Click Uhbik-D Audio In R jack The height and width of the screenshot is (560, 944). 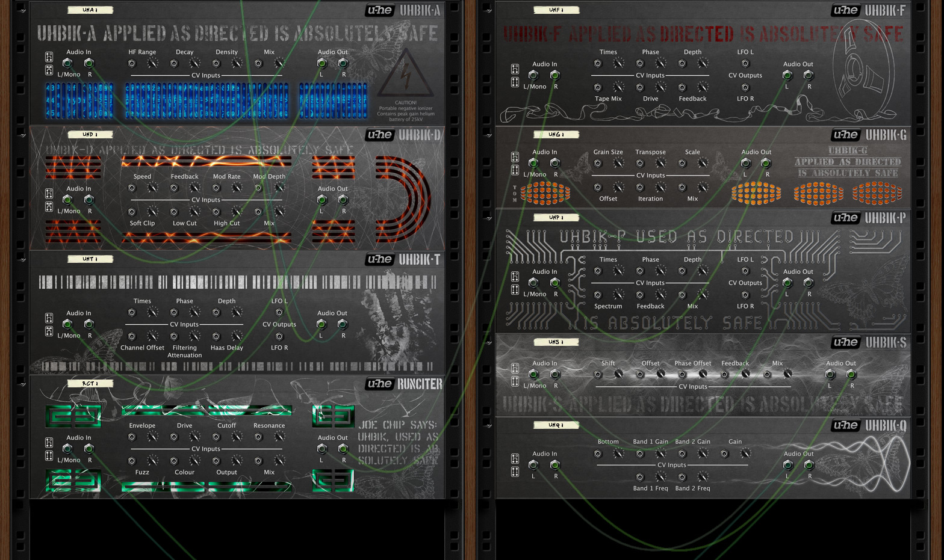89,200
